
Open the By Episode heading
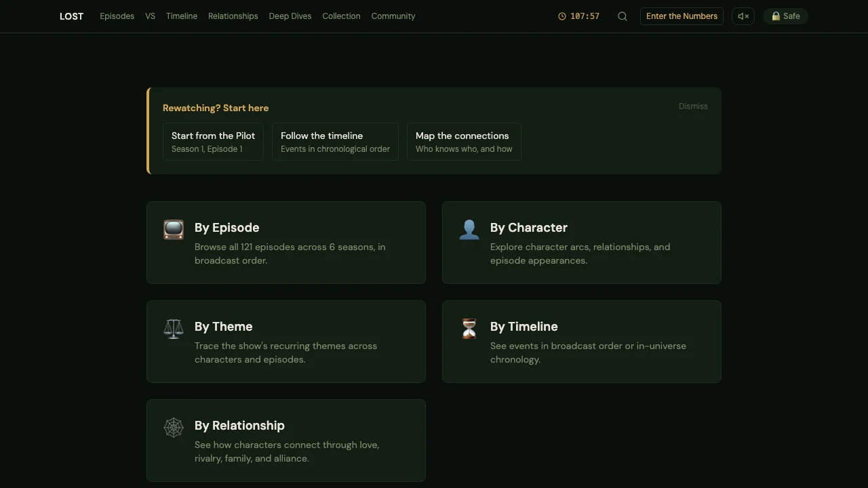point(226,228)
